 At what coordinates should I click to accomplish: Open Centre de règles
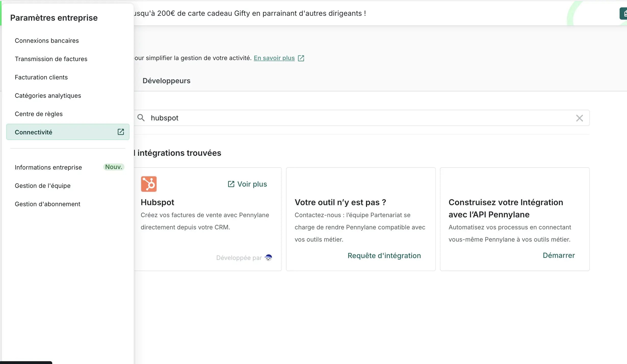[39, 114]
